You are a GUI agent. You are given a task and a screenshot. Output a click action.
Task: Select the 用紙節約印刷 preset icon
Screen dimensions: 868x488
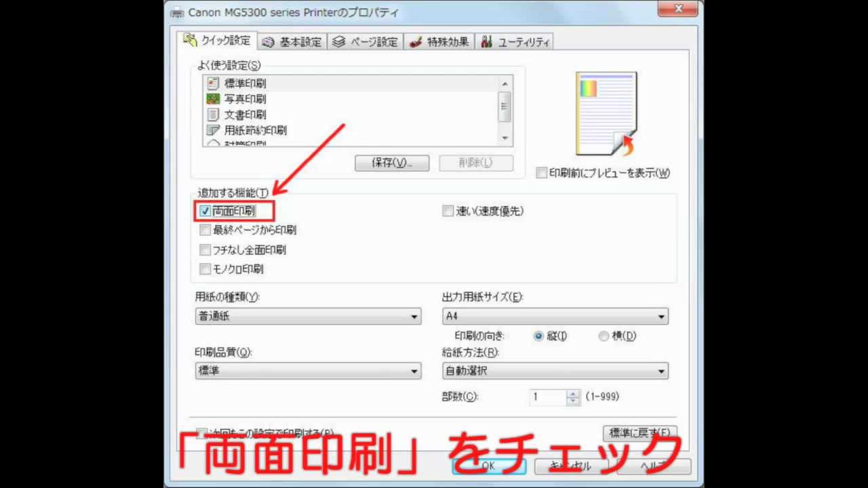pos(213,130)
